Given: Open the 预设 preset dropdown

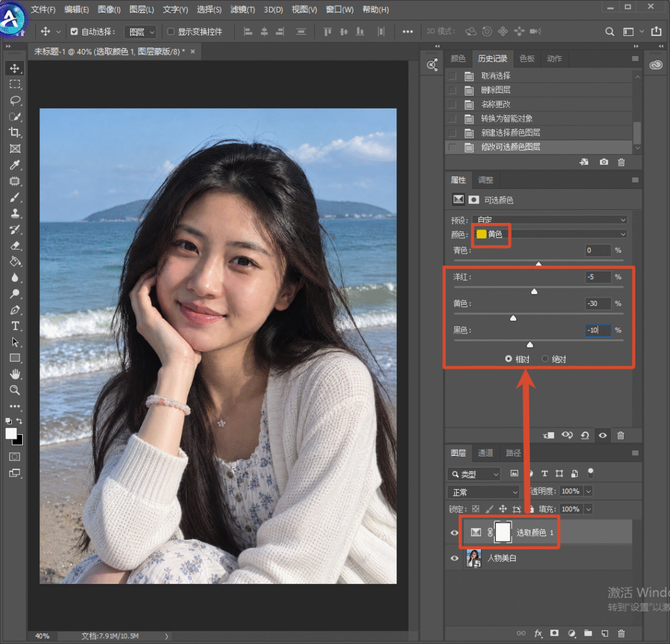Looking at the screenshot, I should coord(550,220).
